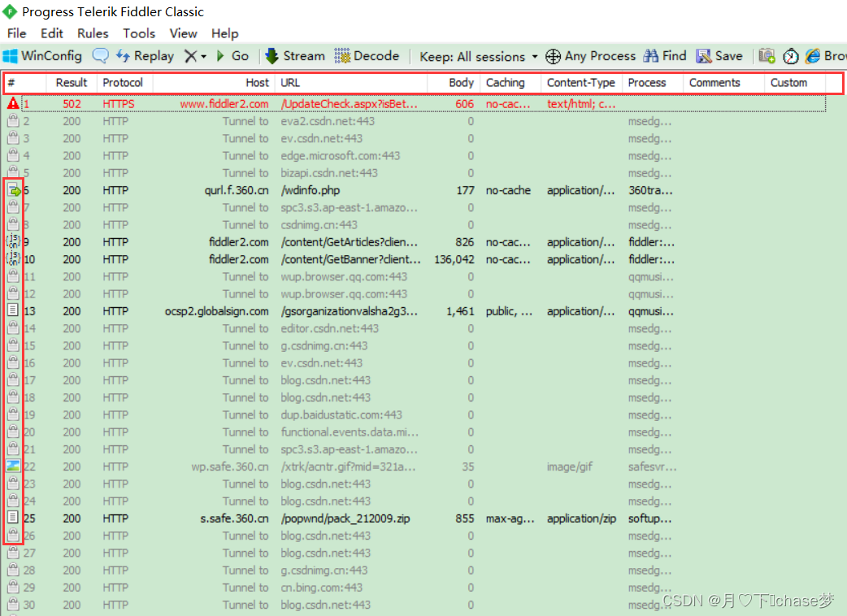Sort by the Process column header
Viewport: 847px width, 616px height.
tap(653, 83)
